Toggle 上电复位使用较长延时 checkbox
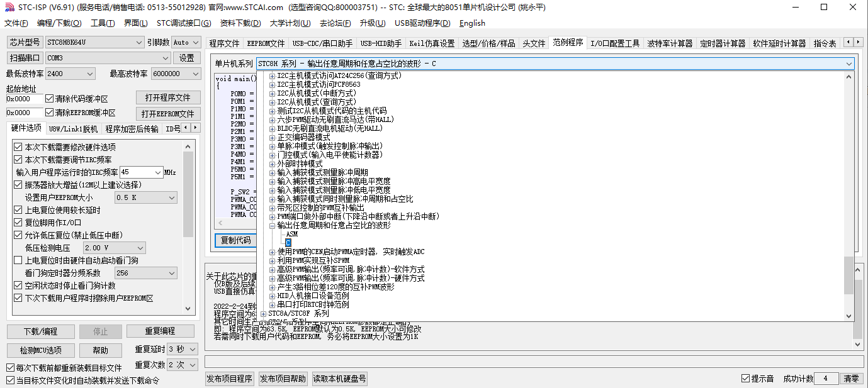Viewport: 868px width, 388px height. (18, 210)
